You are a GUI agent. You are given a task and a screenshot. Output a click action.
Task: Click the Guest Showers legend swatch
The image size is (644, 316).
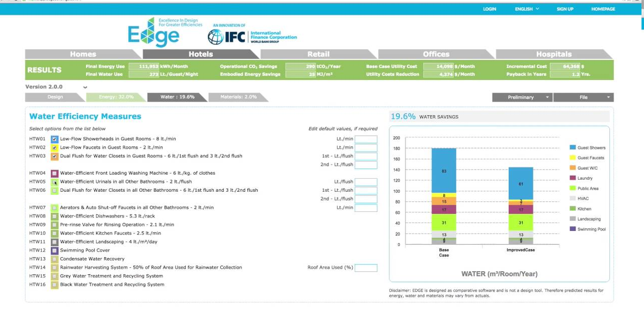[x=573, y=147]
